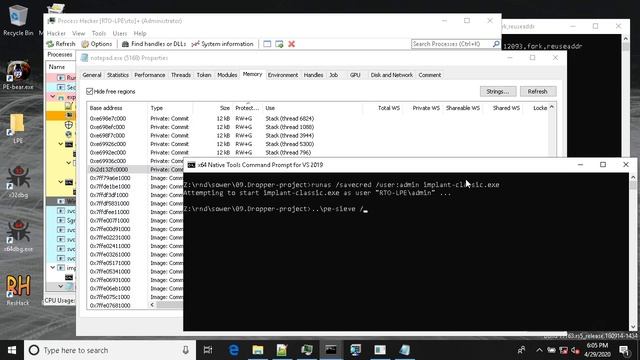Sort by the Protect... column header
This screenshot has width=640, height=360.
coord(247,108)
